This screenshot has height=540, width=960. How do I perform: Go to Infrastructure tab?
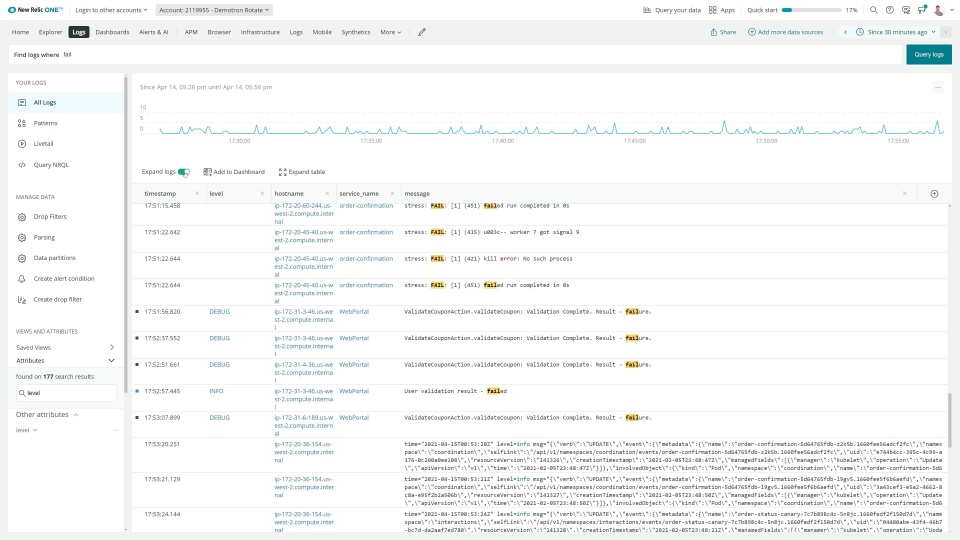click(x=260, y=32)
